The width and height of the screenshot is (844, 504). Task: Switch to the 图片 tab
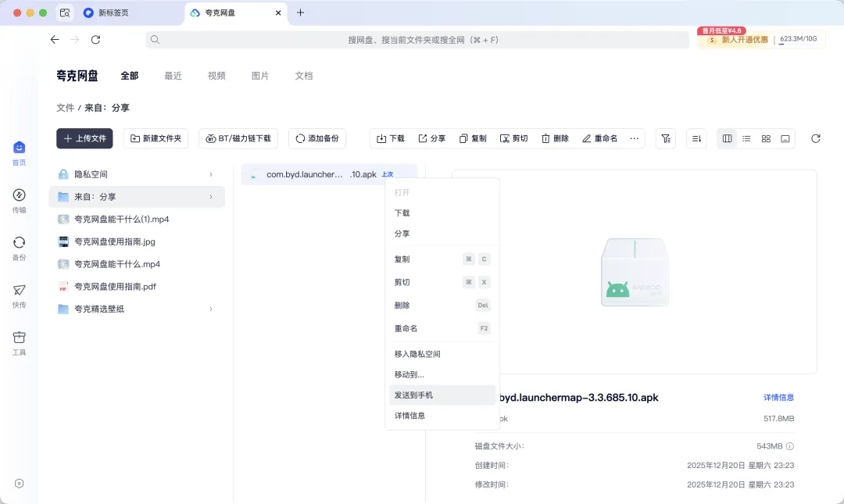pyautogui.click(x=260, y=76)
